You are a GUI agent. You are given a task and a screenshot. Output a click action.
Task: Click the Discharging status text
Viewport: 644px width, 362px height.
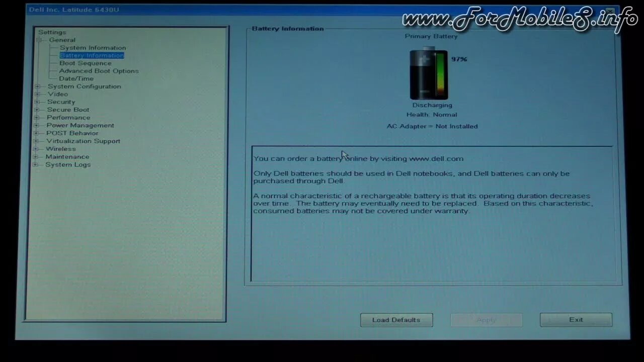(432, 106)
